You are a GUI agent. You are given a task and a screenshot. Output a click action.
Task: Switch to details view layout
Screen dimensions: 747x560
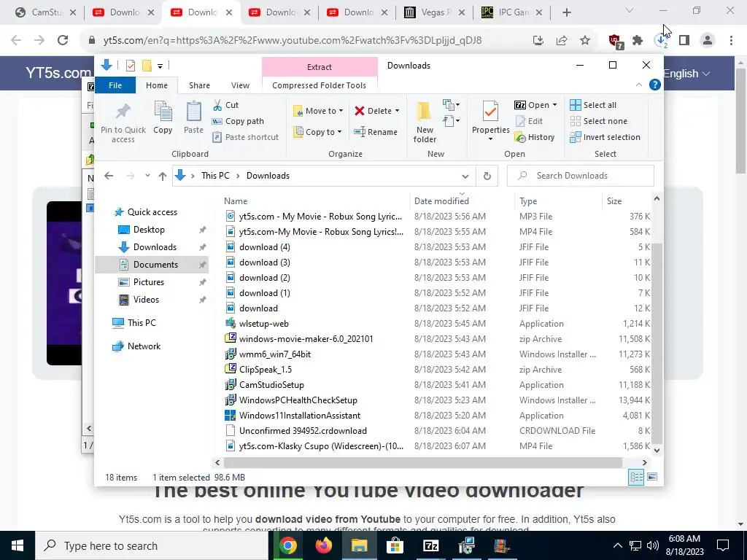point(636,477)
